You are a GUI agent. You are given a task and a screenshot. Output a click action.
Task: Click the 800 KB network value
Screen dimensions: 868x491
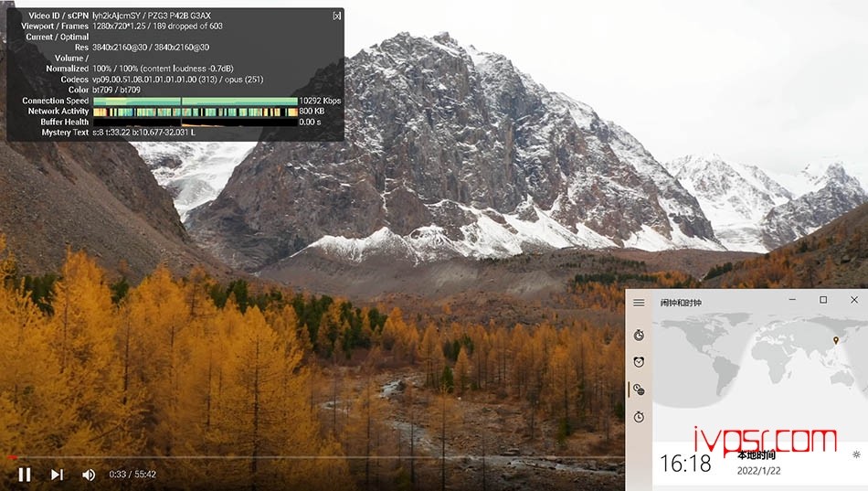click(x=312, y=112)
